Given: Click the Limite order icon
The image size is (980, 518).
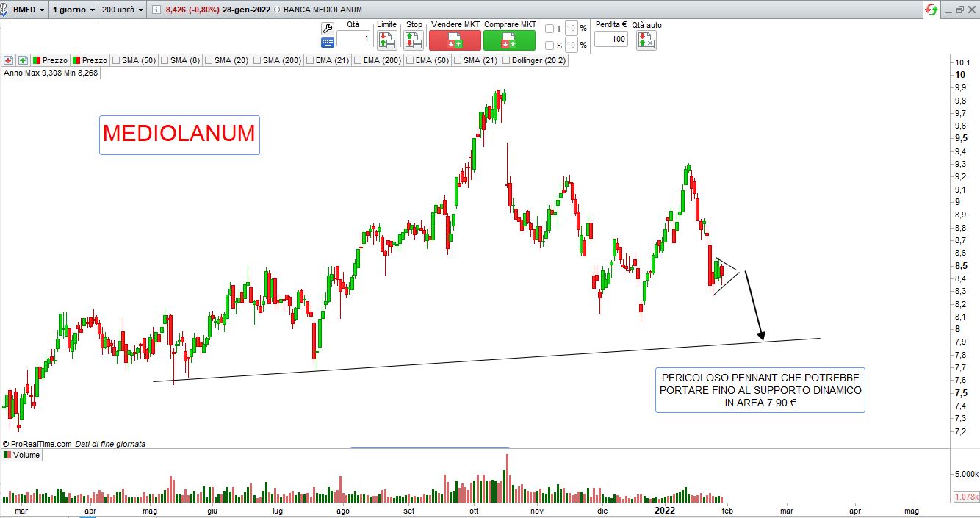Looking at the screenshot, I should pos(386,40).
